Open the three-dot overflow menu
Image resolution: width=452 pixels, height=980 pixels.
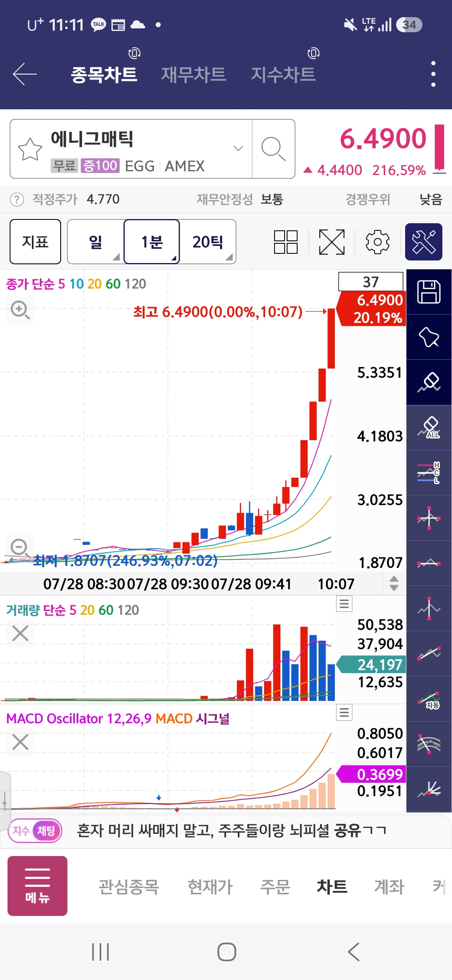pyautogui.click(x=433, y=74)
